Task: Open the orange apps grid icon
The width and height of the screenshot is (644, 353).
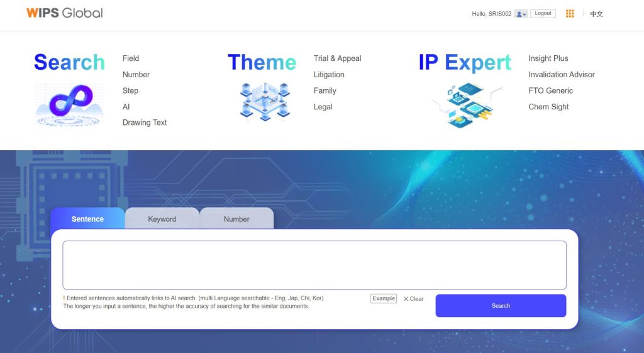Action: (570, 13)
